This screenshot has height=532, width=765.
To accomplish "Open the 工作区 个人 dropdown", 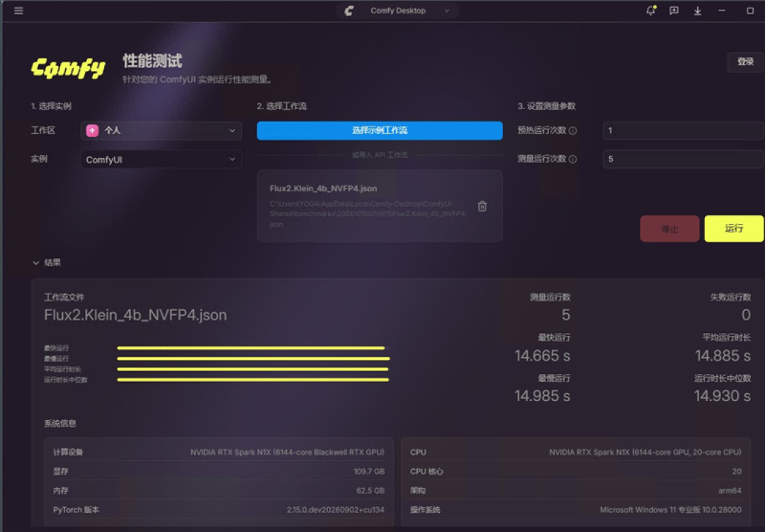I will pyautogui.click(x=161, y=130).
